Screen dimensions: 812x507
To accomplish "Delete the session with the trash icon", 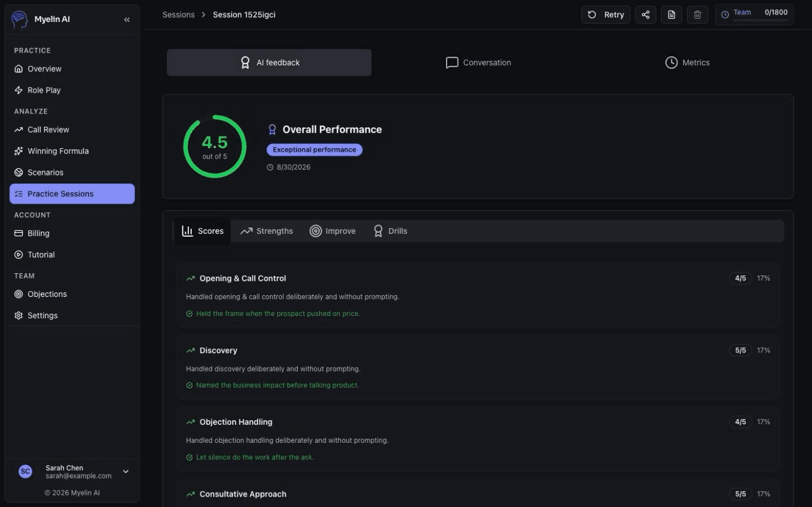I will tap(697, 14).
